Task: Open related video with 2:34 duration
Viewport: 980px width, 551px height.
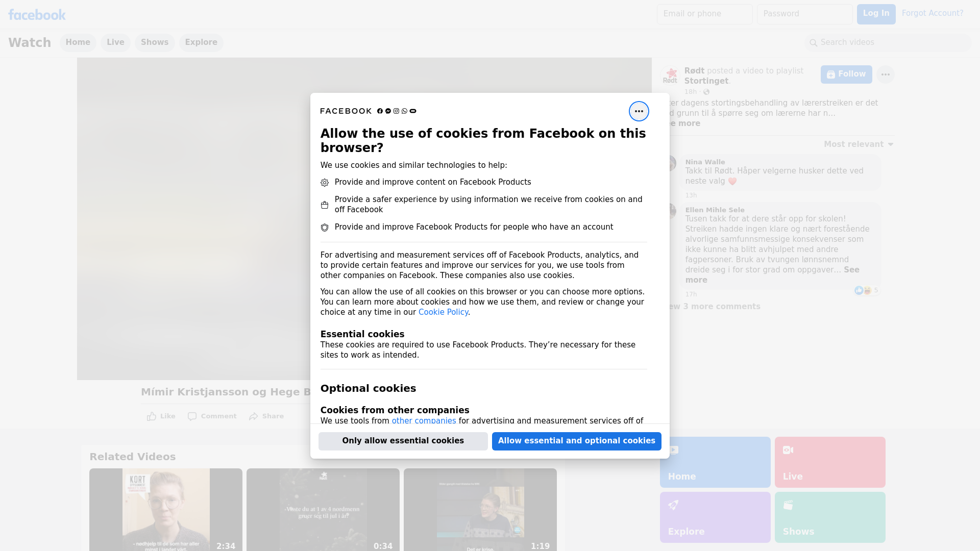Action: 166,509
